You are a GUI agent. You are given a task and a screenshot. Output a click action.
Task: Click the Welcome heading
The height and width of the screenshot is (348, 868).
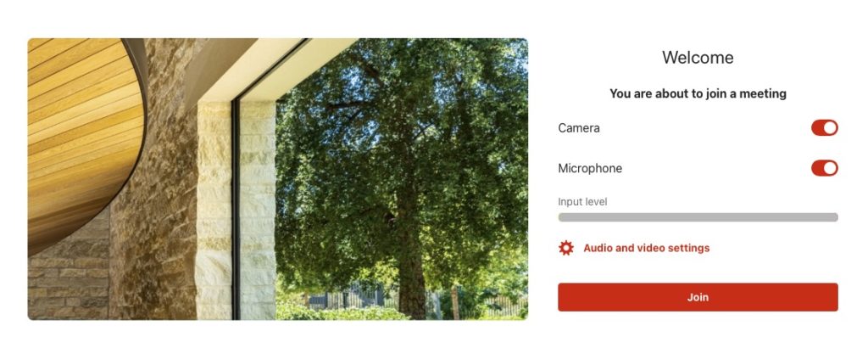(698, 58)
